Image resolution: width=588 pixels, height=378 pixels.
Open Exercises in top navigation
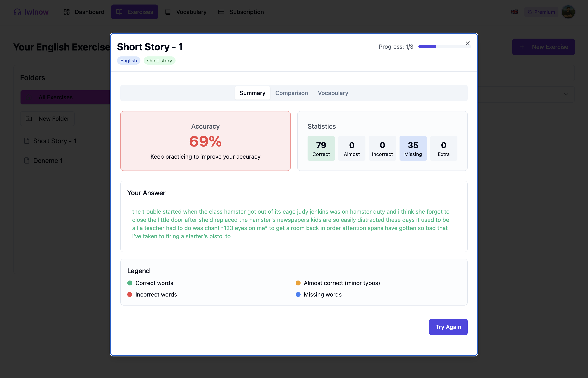134,12
